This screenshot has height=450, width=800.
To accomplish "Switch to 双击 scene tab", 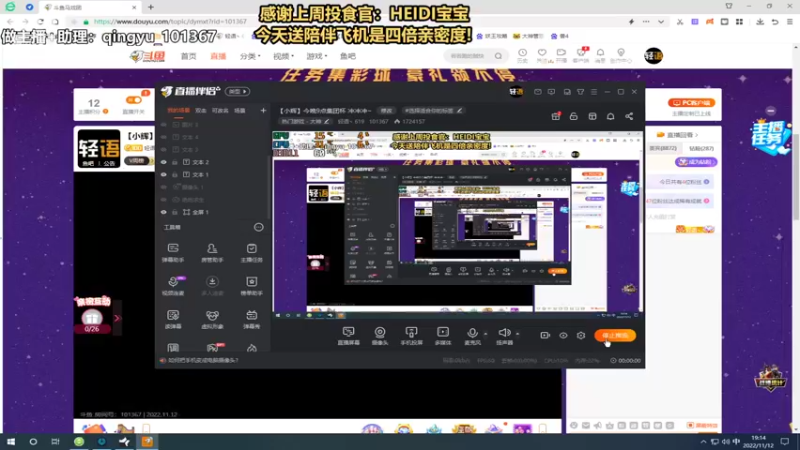I will [201, 110].
